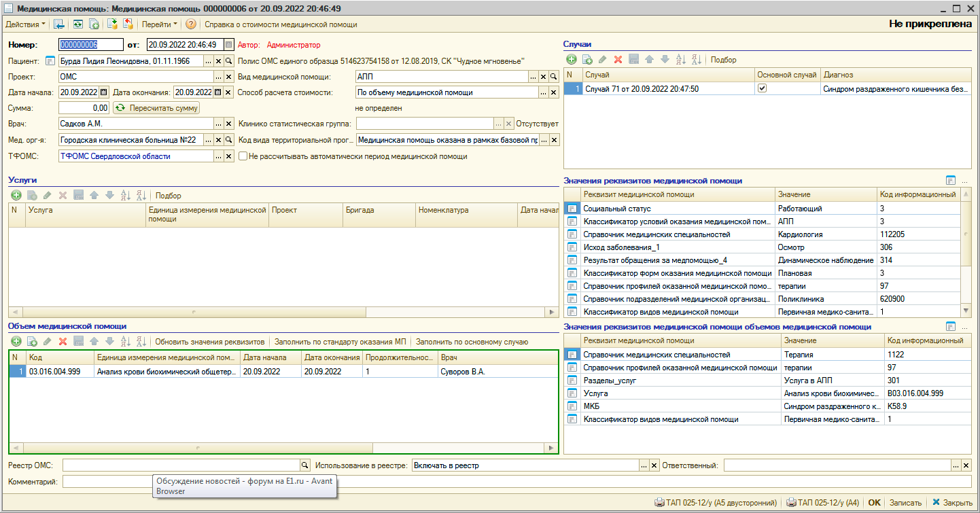The image size is (980, 513).
Task: Click the Записать button
Action: (905, 503)
